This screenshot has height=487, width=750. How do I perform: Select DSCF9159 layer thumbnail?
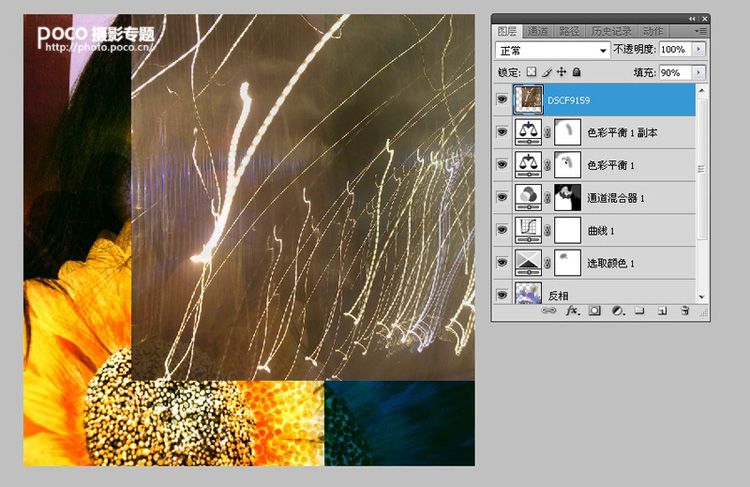pos(529,100)
